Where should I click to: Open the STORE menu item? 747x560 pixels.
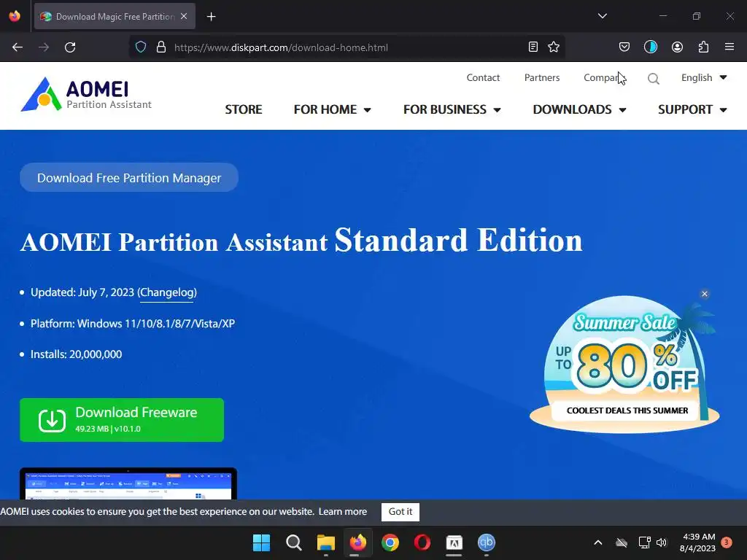[x=244, y=109]
